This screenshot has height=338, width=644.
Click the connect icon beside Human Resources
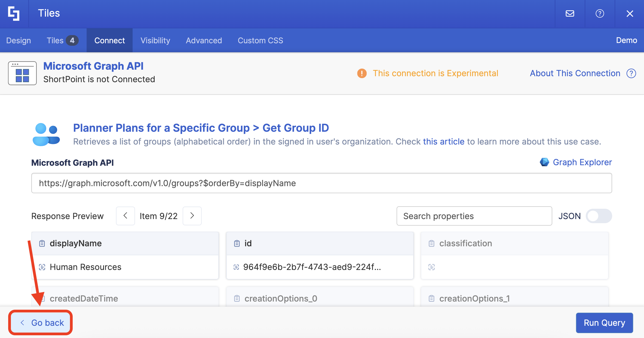pos(42,267)
